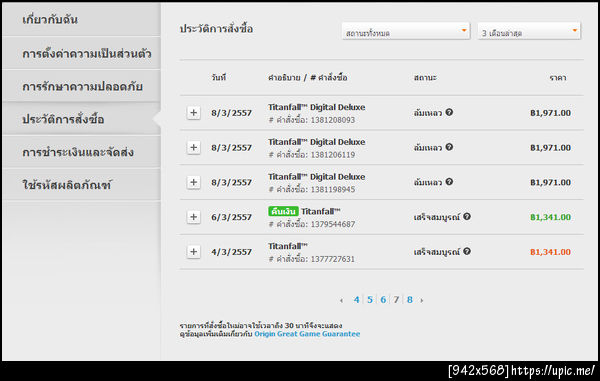
Task: Click help icon for order 1381208093 status
Action: coord(449,112)
